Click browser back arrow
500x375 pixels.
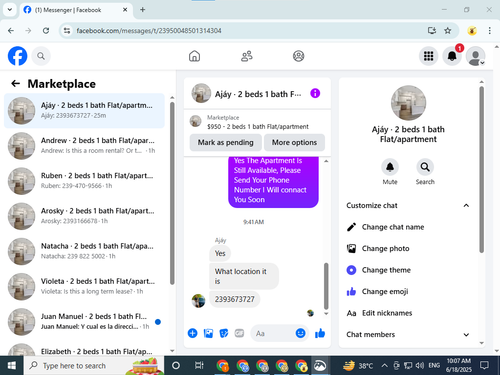11,31
